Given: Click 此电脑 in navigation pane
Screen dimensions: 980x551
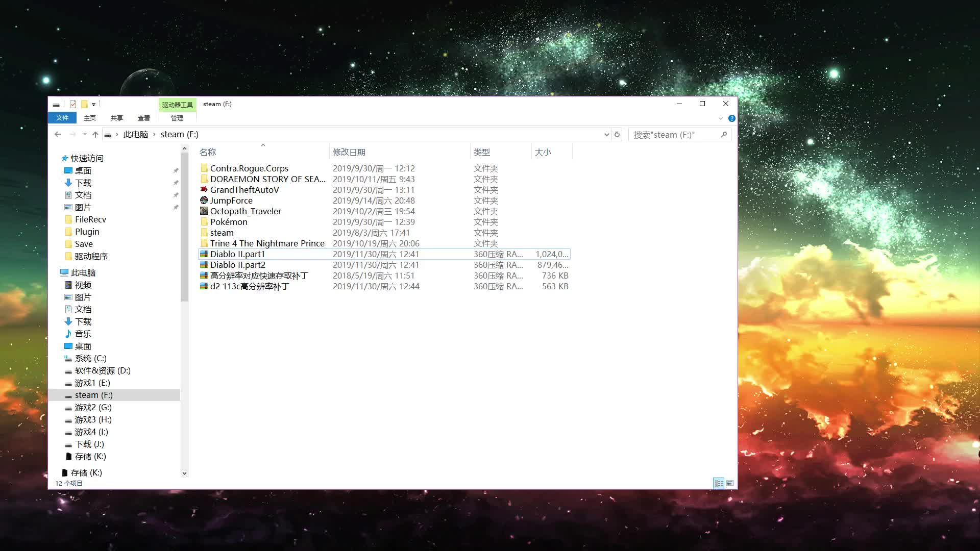Looking at the screenshot, I should point(83,272).
